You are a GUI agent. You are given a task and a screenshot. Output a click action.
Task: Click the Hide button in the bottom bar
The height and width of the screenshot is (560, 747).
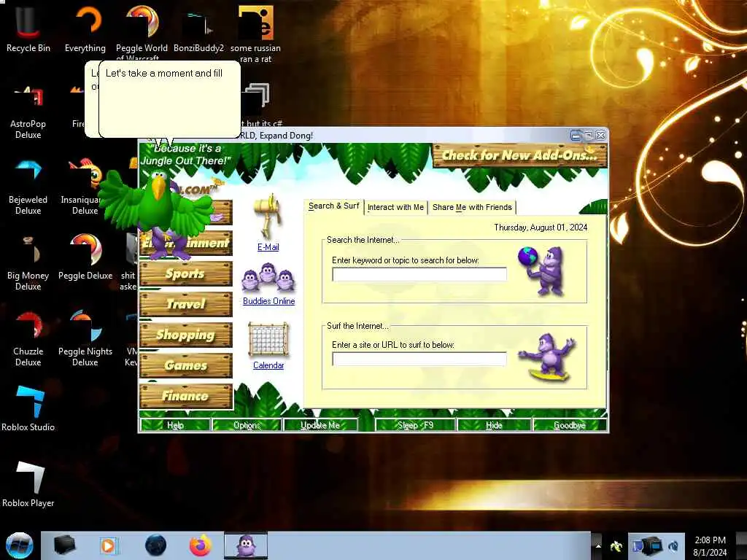click(494, 425)
